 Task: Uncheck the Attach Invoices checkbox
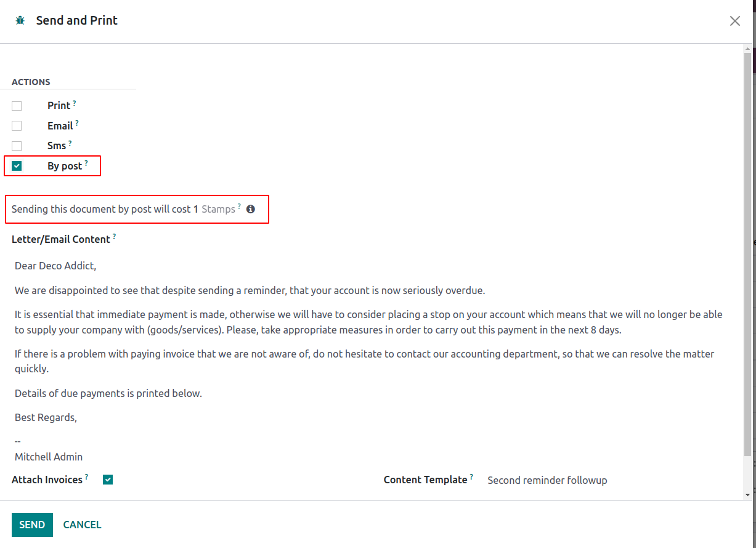pos(108,480)
